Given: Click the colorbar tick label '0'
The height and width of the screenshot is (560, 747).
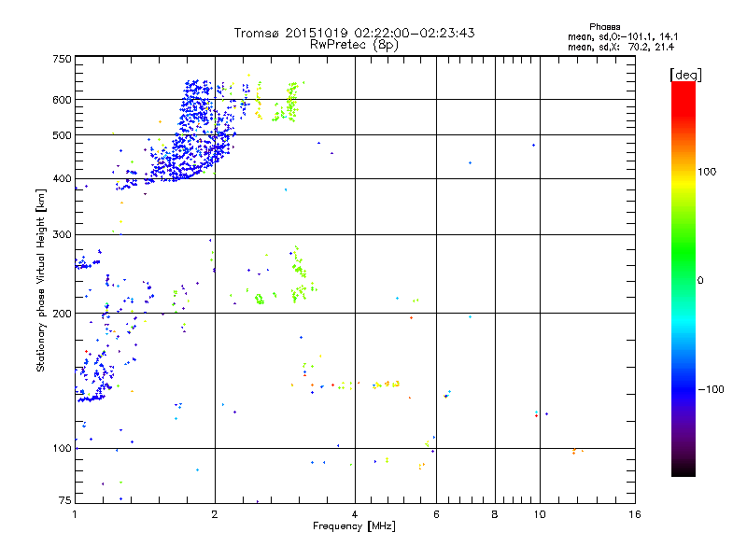Looking at the screenshot, I should (x=700, y=281).
